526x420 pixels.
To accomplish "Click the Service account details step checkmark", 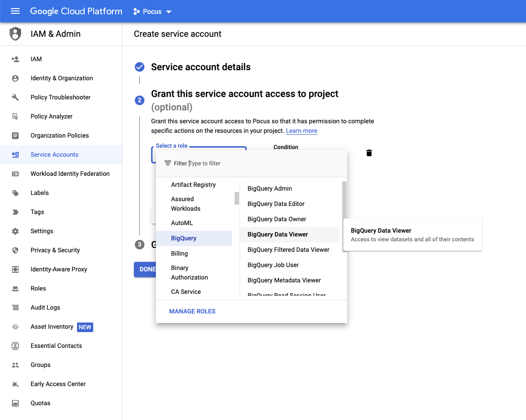I will (140, 67).
